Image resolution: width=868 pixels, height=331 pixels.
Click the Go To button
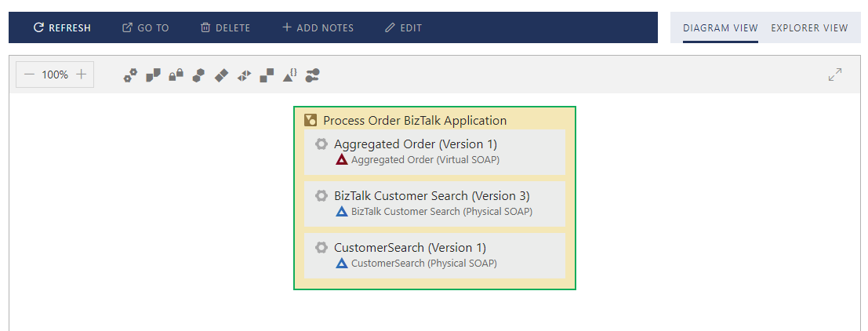pyautogui.click(x=146, y=27)
